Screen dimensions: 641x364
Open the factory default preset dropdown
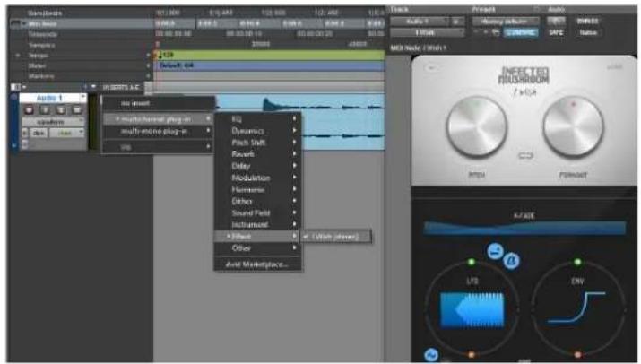click(507, 22)
